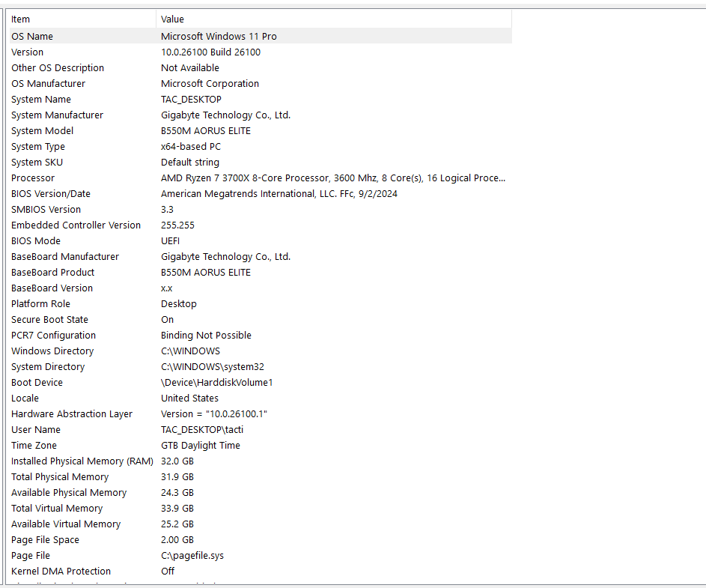
Task: Select the C:\WINDOWS\system32 value
Action: pos(213,367)
